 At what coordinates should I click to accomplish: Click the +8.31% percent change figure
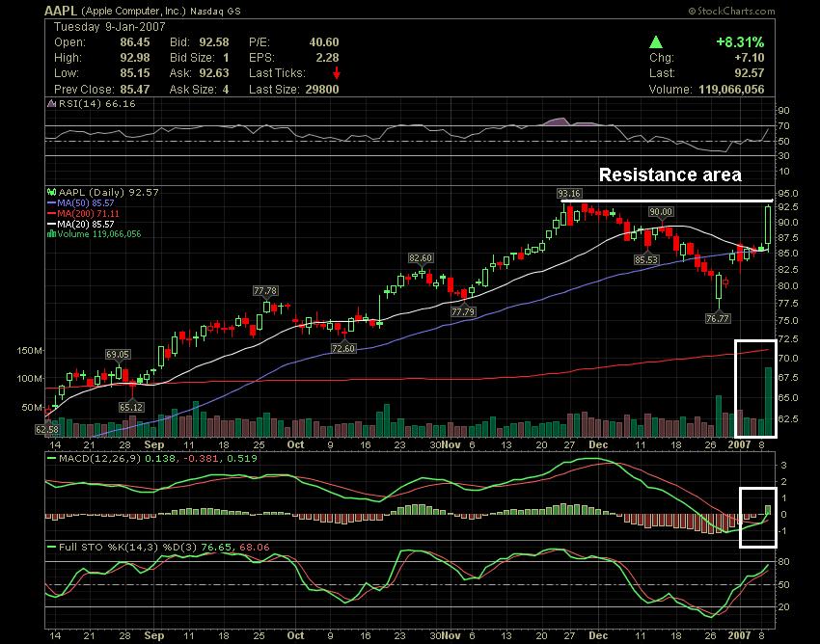[740, 42]
